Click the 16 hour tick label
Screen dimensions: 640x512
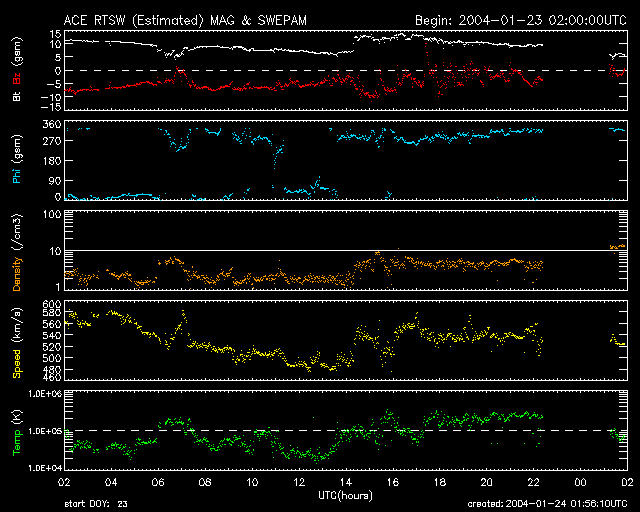tap(393, 482)
